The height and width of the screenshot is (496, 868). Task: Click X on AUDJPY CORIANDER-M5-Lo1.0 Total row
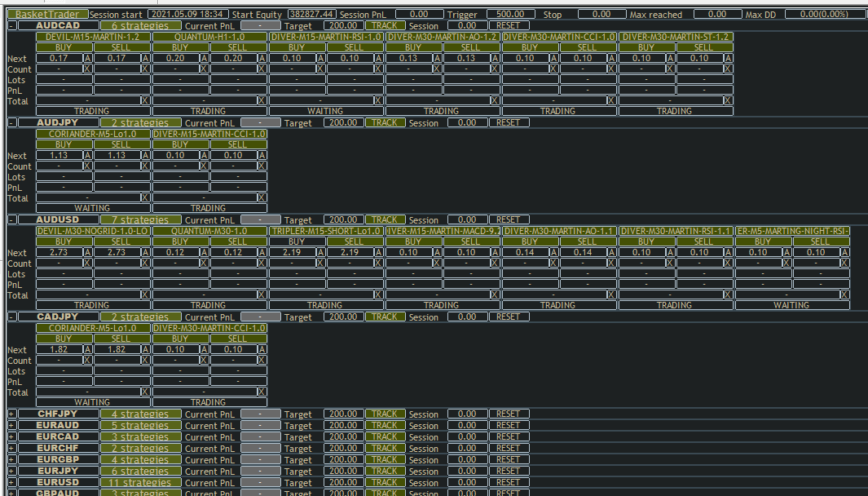pyautogui.click(x=145, y=198)
